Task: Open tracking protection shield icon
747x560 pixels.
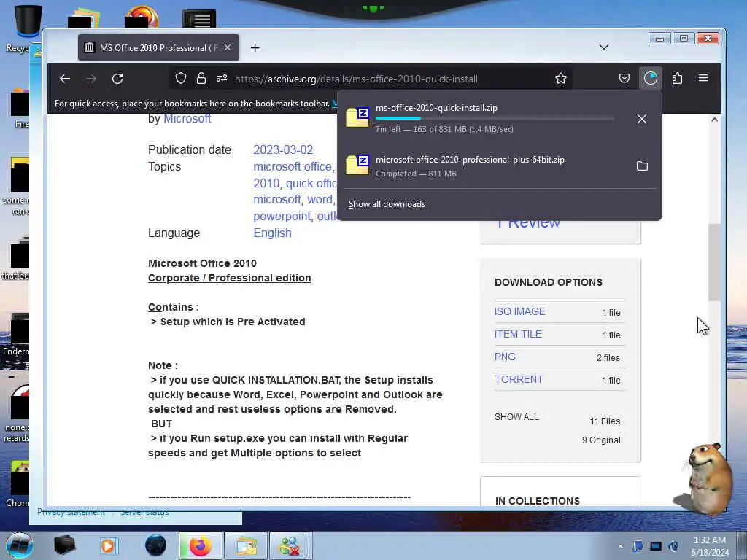Action: coord(181,79)
